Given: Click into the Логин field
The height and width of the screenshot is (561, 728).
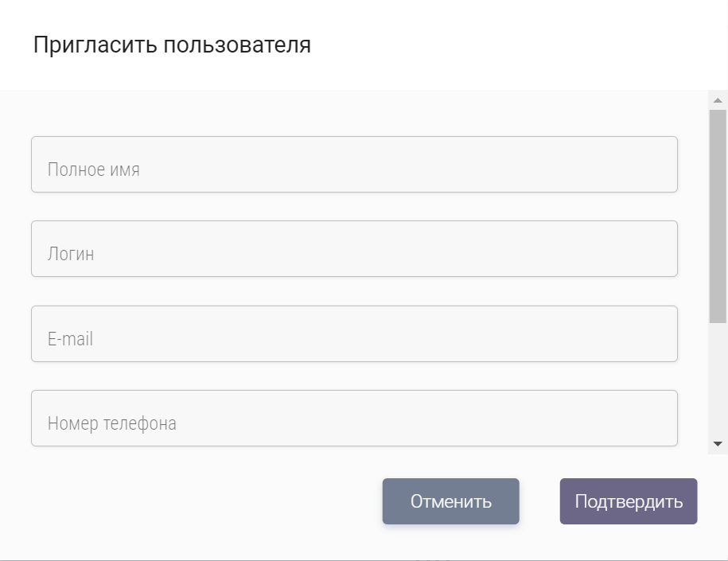Looking at the screenshot, I should click(354, 249).
